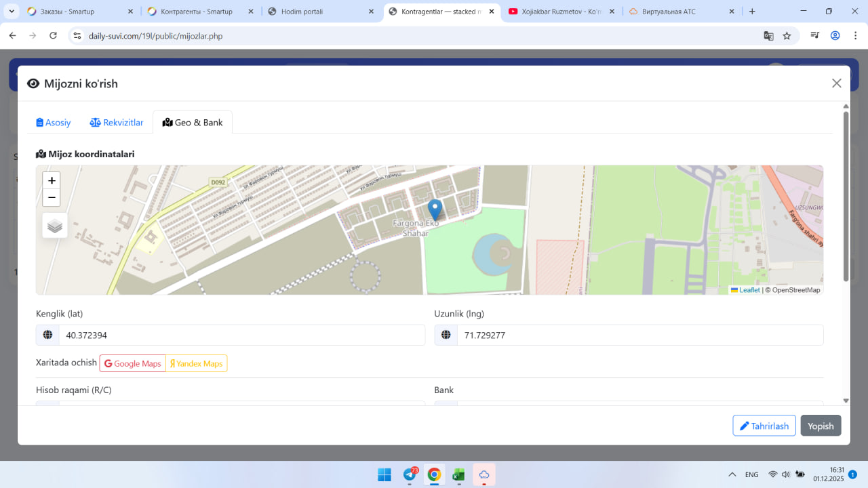This screenshot has height=488, width=868.
Task: Click the Tahrirlash edit button
Action: point(764,426)
